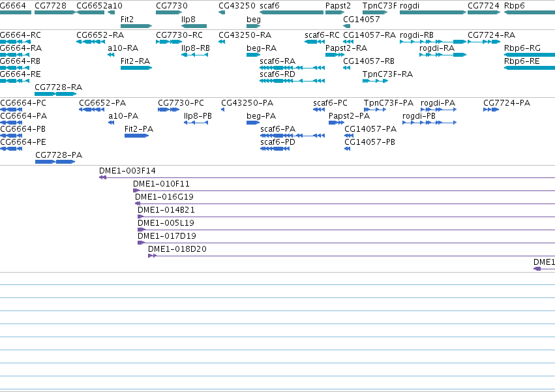Image resolution: width=555 pixels, height=392 pixels.
Task: Select transcript CG7724-RA
Action: pos(484,42)
